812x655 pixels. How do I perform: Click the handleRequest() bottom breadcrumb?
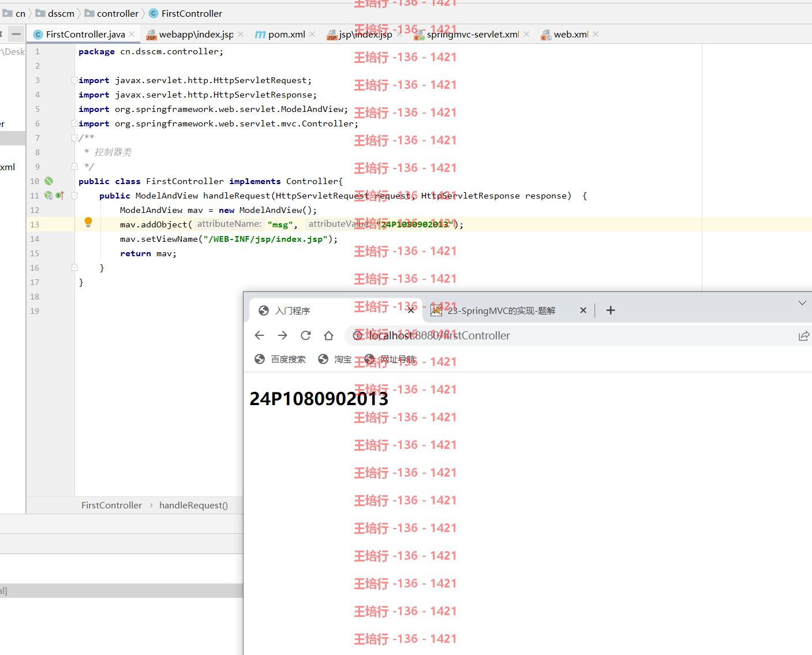[193, 506]
